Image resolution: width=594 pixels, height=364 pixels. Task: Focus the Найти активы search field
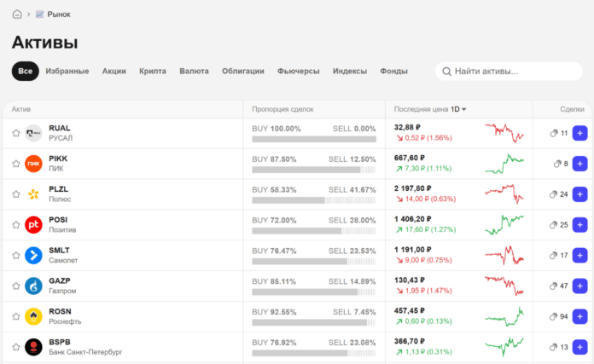click(x=509, y=71)
